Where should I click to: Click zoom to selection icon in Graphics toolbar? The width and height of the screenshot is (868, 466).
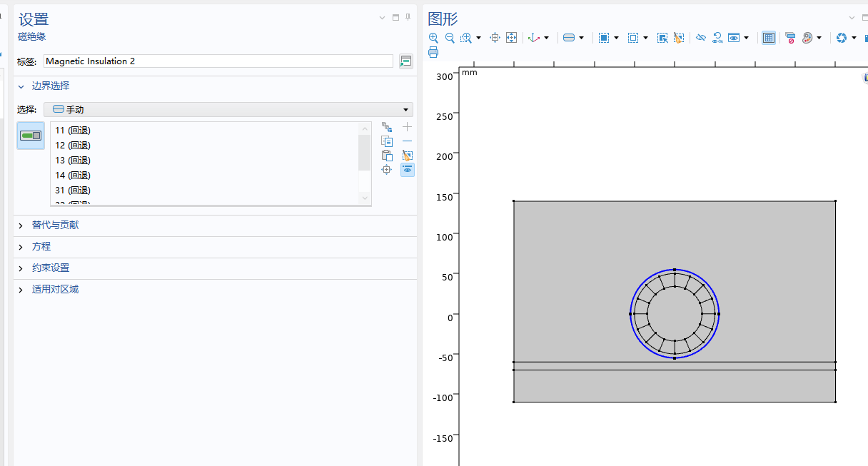(x=495, y=38)
